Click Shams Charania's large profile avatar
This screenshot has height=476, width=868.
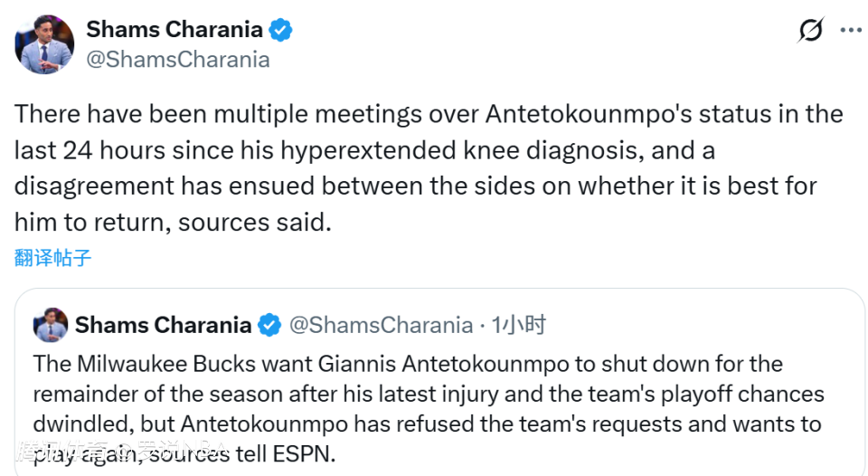[x=44, y=44]
